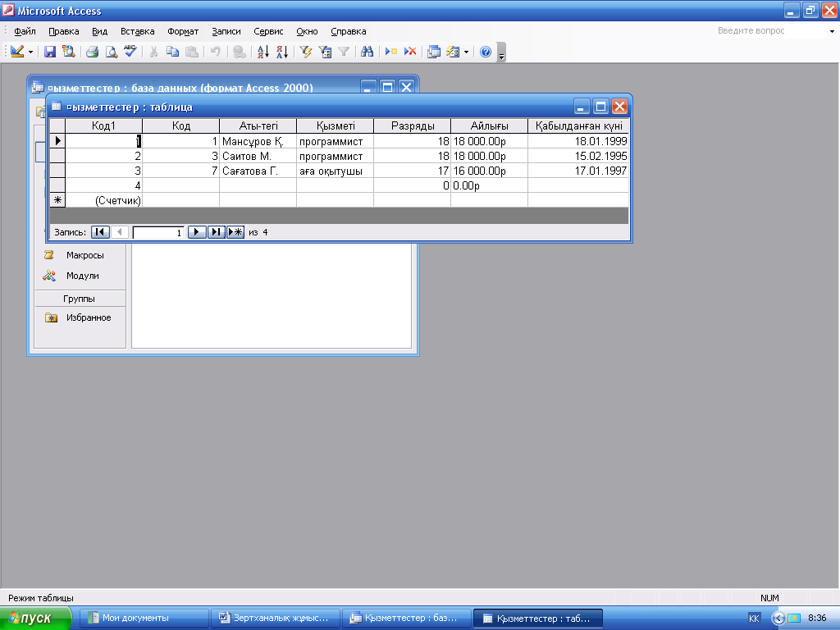The width and height of the screenshot is (840, 630).
Task: Click the date cell 15.02.1995
Action: coord(578,156)
